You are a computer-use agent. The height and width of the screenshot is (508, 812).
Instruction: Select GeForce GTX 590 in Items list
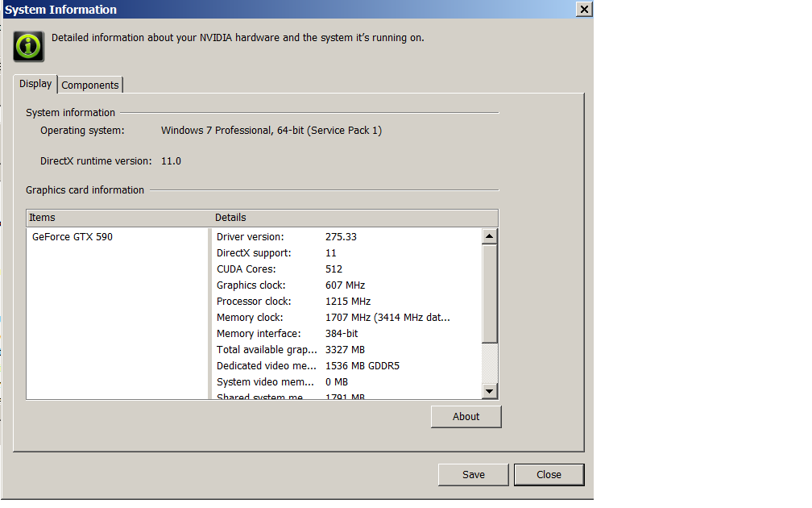tap(72, 237)
